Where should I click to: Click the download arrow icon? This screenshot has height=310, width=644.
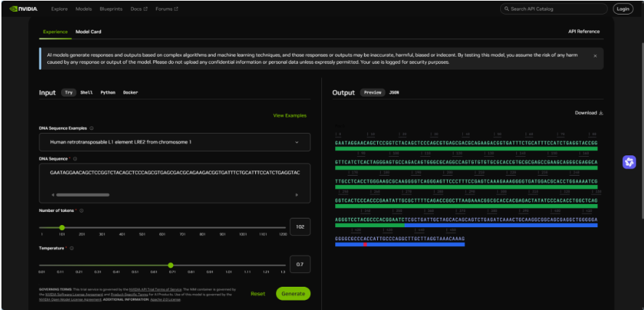click(x=601, y=113)
